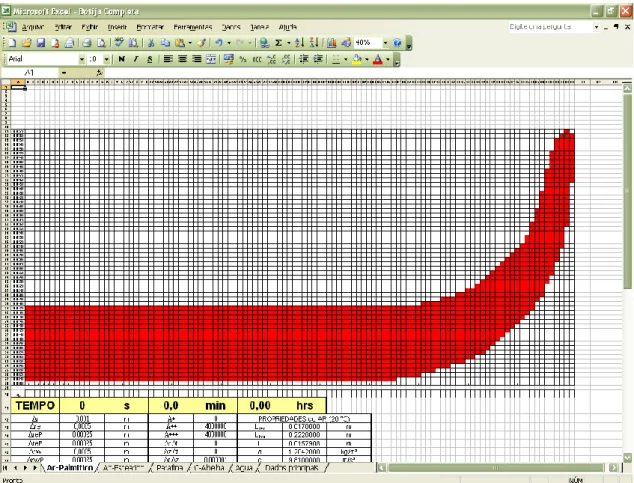Open the Ferramentas menu

click(x=193, y=27)
